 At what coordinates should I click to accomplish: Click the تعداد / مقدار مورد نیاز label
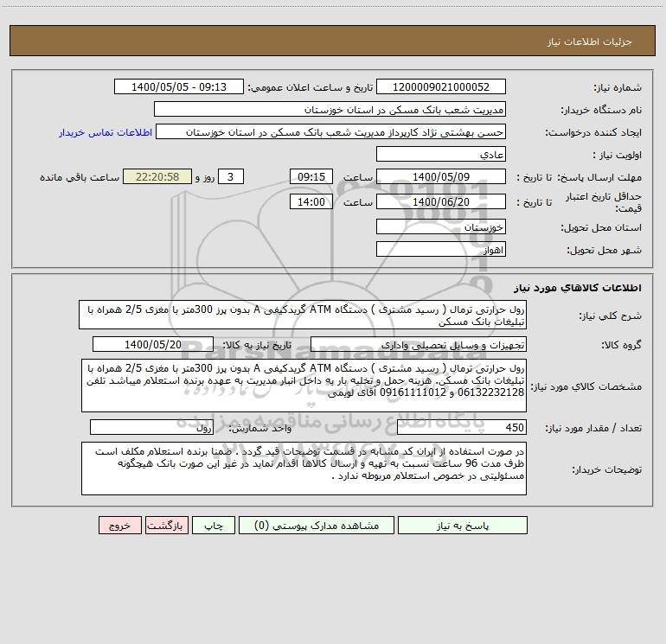tap(593, 429)
